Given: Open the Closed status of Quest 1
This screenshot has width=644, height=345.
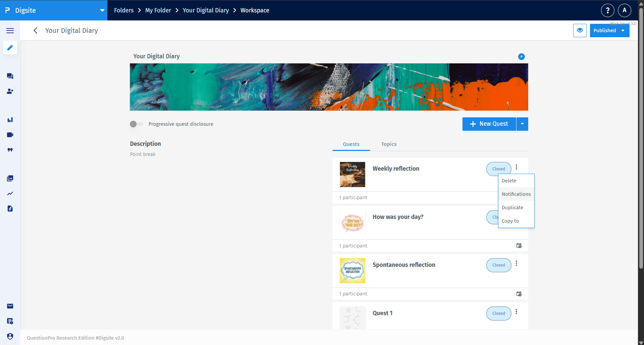Looking at the screenshot, I should tap(499, 313).
